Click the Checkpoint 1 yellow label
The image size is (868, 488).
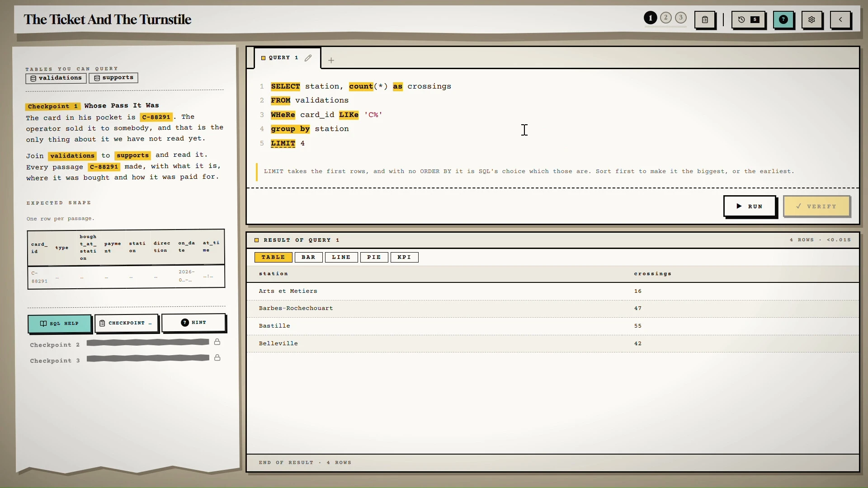click(x=53, y=107)
